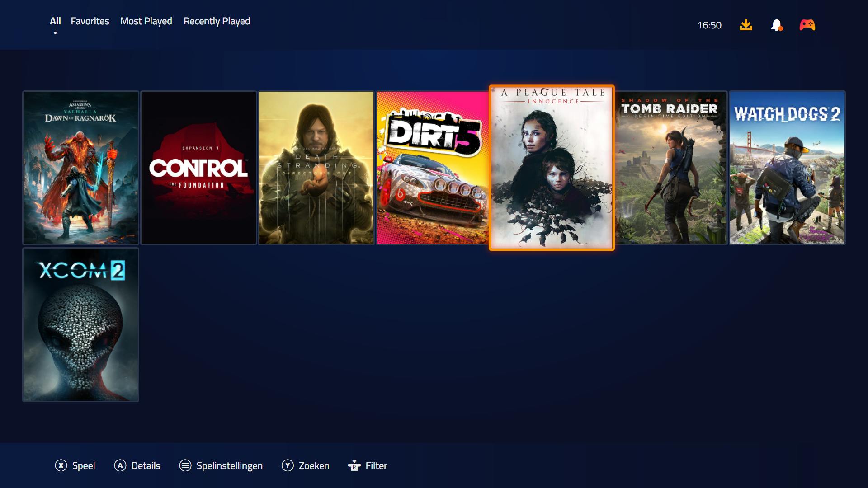The width and height of the screenshot is (868, 488).
Task: Click the menu icon beside Spelinstellingen
Action: click(x=185, y=465)
